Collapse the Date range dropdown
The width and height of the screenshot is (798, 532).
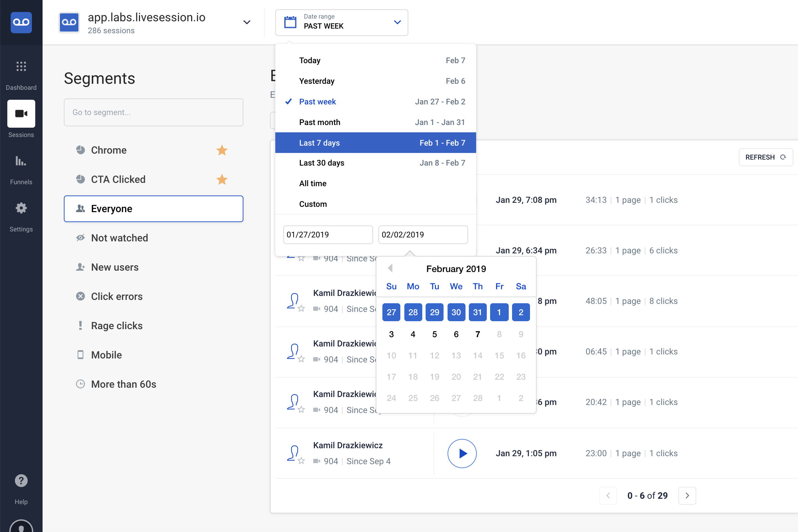[x=397, y=22]
